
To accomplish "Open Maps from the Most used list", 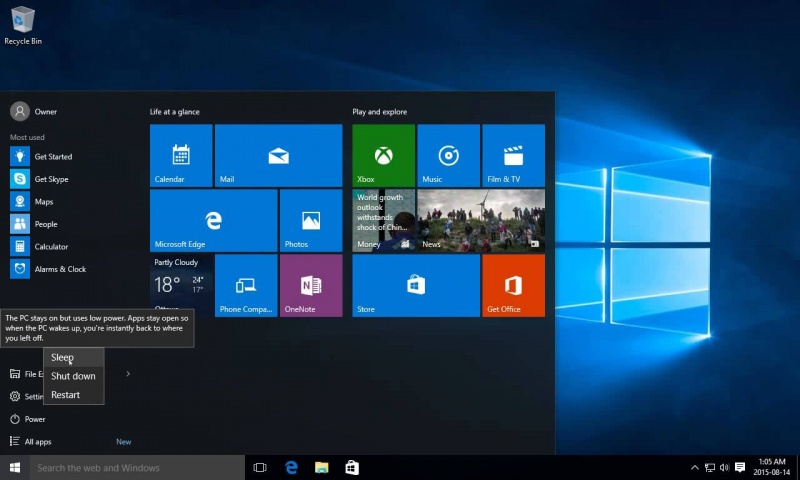I will click(32, 201).
